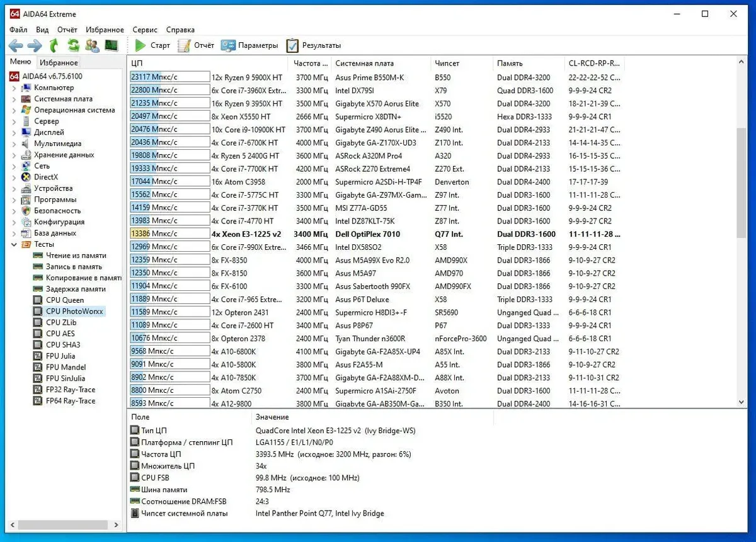Click the green Up level arrow

click(x=54, y=45)
